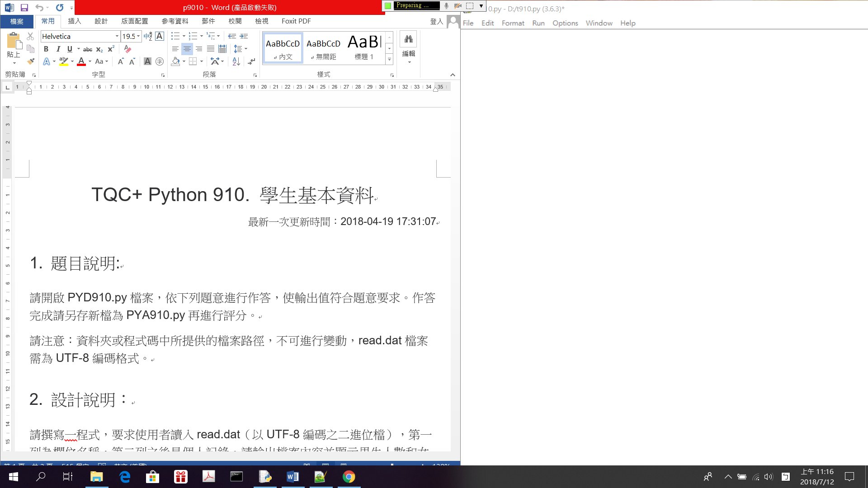868x488 pixels.
Task: Click the Distributed alignment icon
Action: pyautogui.click(x=222, y=49)
